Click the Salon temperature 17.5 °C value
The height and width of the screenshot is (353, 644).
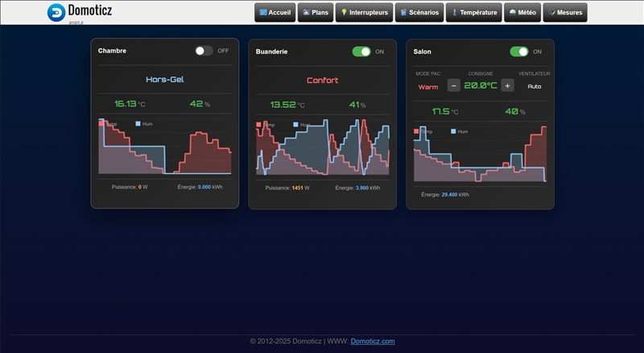click(445, 111)
